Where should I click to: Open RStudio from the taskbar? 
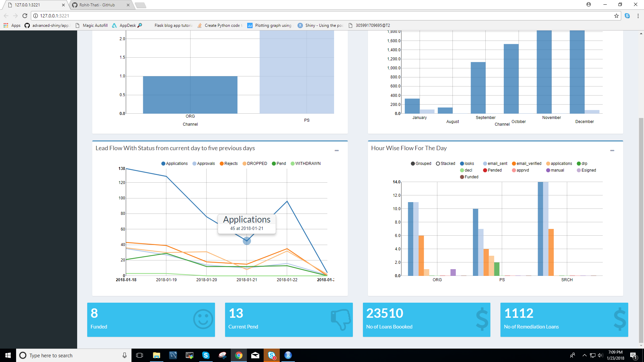point(288,355)
